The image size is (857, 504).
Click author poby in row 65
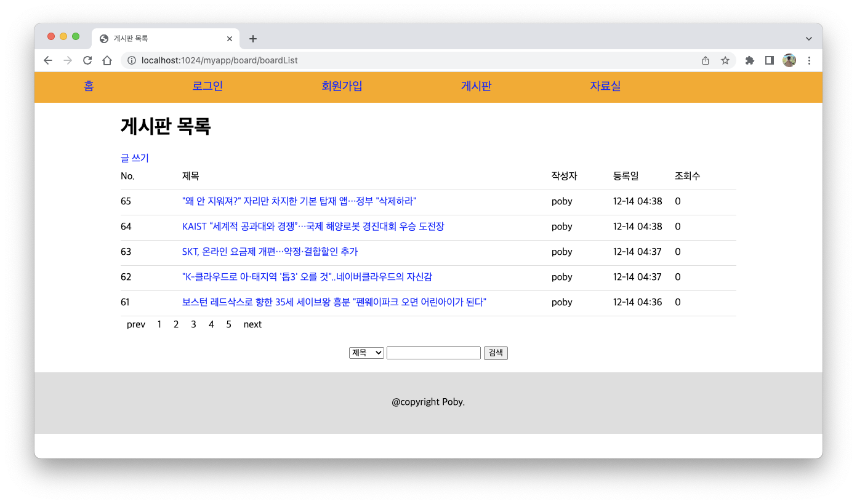coord(562,201)
